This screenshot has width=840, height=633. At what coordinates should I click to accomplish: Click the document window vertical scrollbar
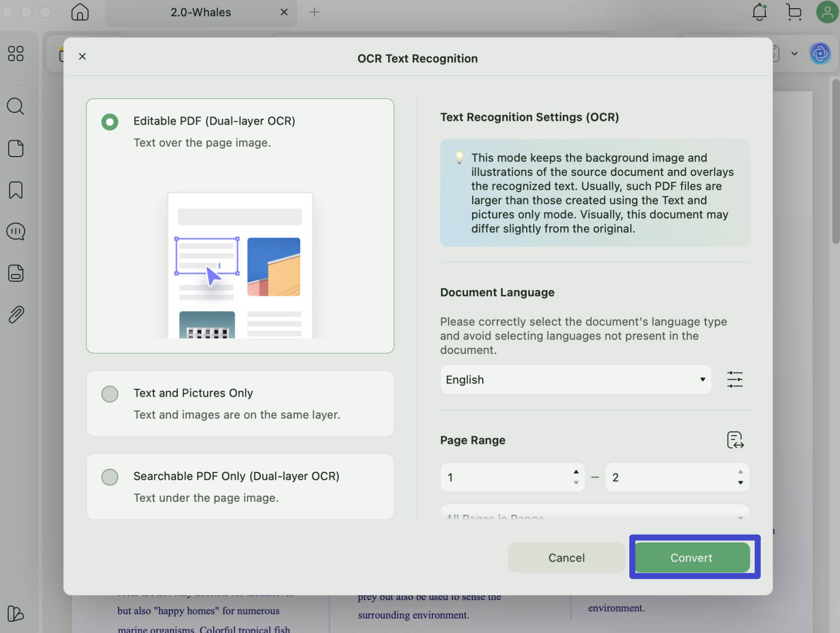point(836,161)
